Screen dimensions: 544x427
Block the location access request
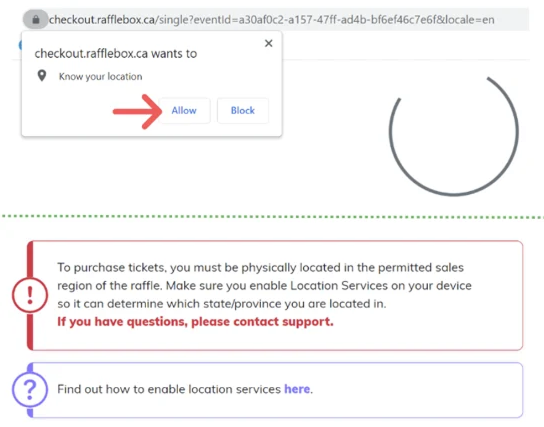tap(243, 111)
